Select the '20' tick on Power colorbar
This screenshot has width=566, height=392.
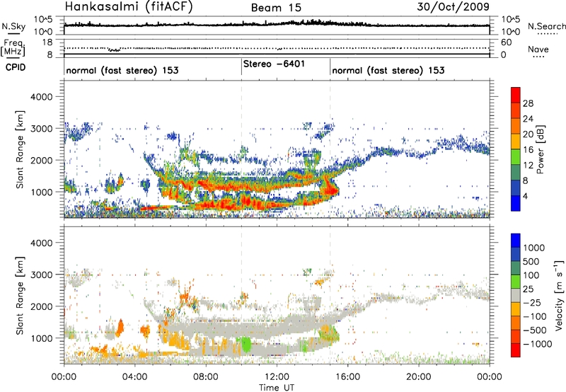pyautogui.click(x=528, y=134)
